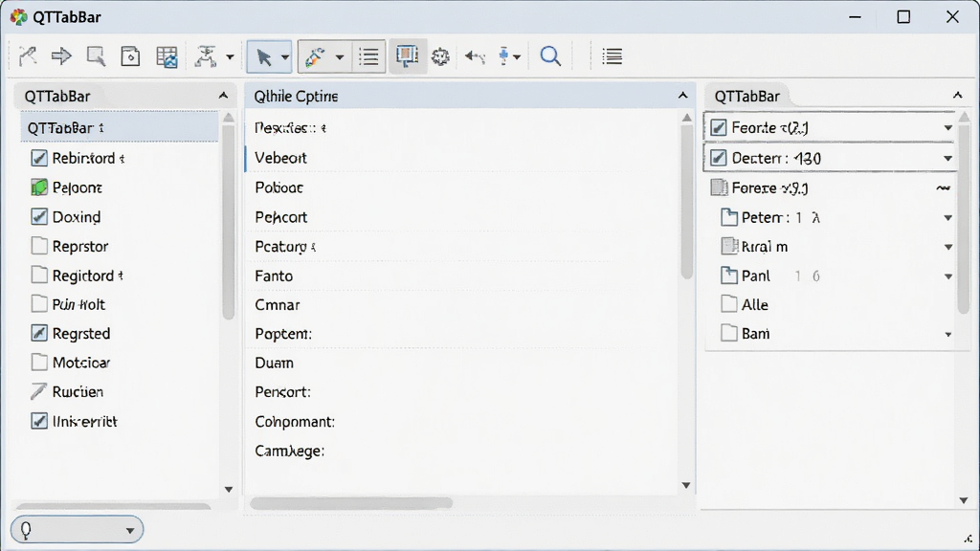Click the middle panel vertical scrollbar thumb

click(x=687, y=200)
